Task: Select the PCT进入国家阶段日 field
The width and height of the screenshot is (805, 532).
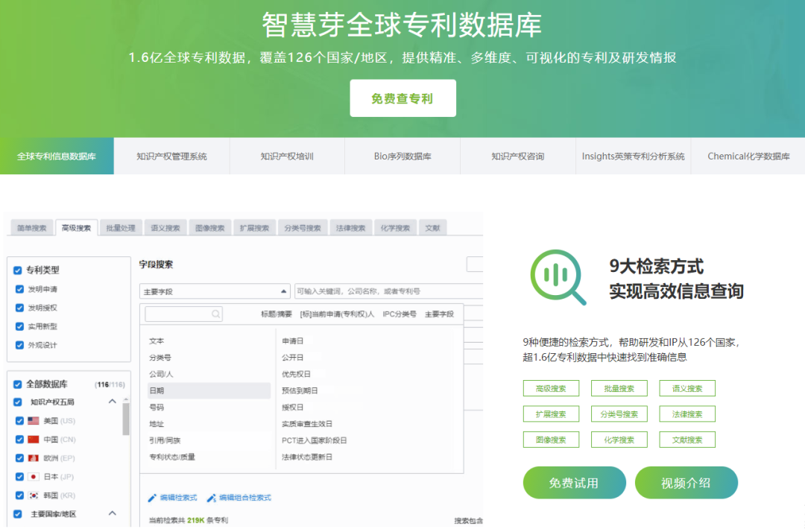Action: click(x=315, y=440)
